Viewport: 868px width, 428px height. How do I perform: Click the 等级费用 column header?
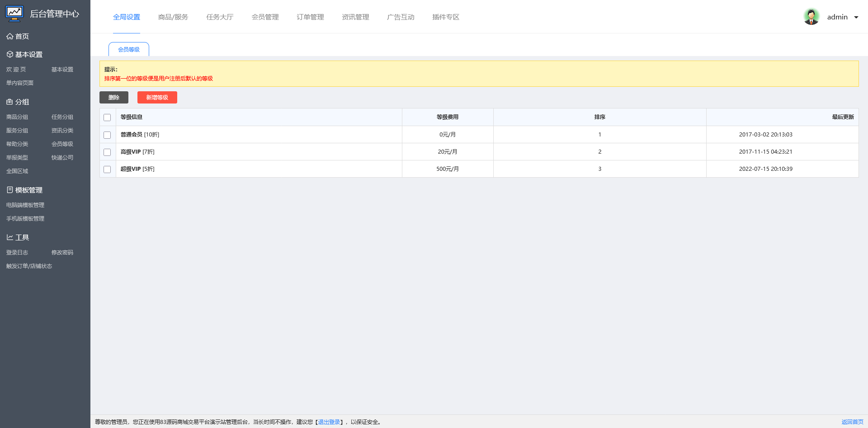pos(448,117)
